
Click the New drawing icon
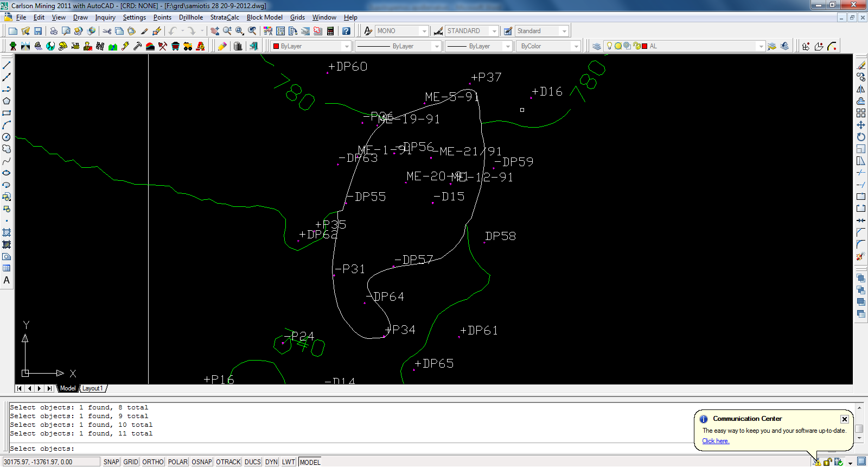[x=13, y=31]
